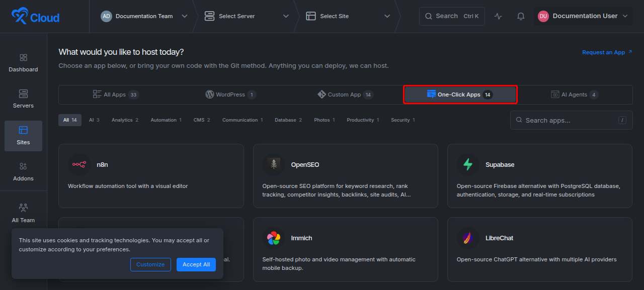The image size is (644, 290).
Task: Click the DU user avatar
Action: click(543, 16)
